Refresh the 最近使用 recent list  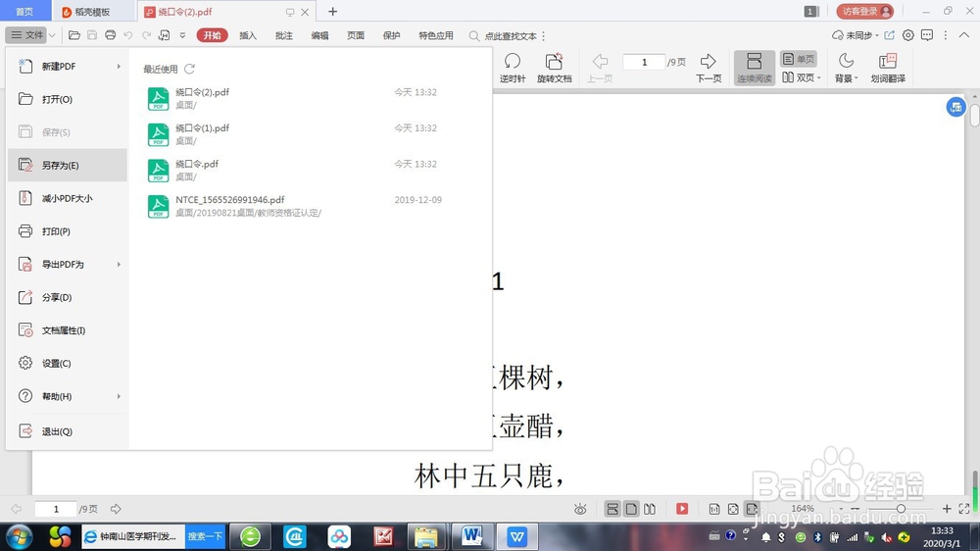[x=189, y=69]
